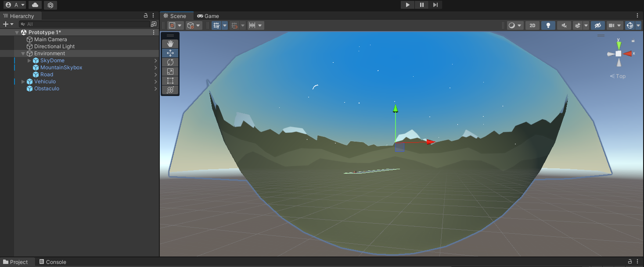Image resolution: width=644 pixels, height=267 pixels.
Task: Select Obstaculo in the Hierarchy
Action: 47,89
